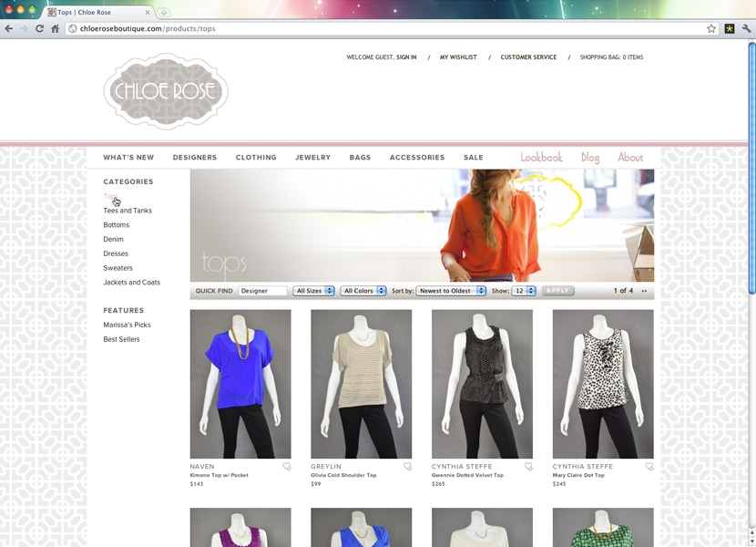The image size is (756, 547).
Task: Add Greylin Olivia Top to wishlist heart
Action: (x=407, y=467)
